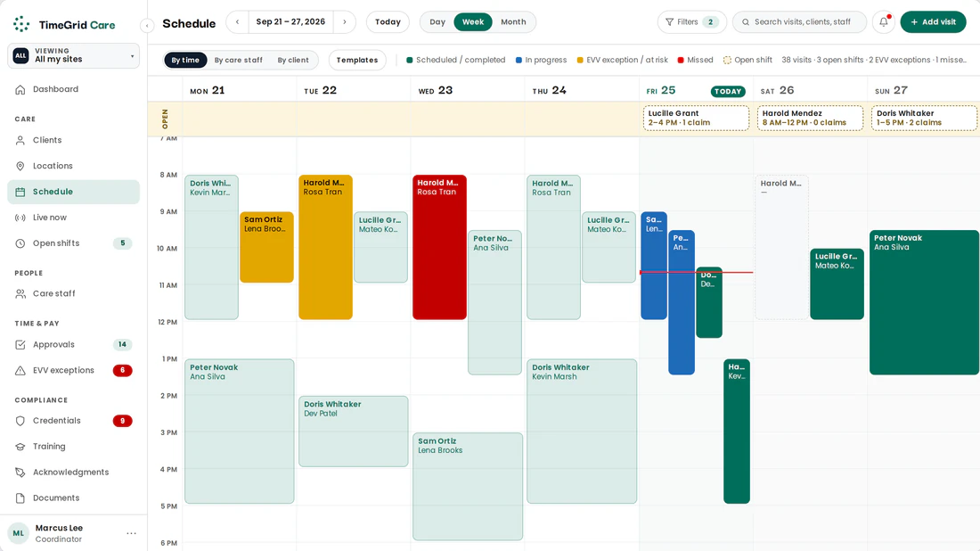Screen dimensions: 980x551
Task: Go to previous week arrow
Action: (x=238, y=22)
